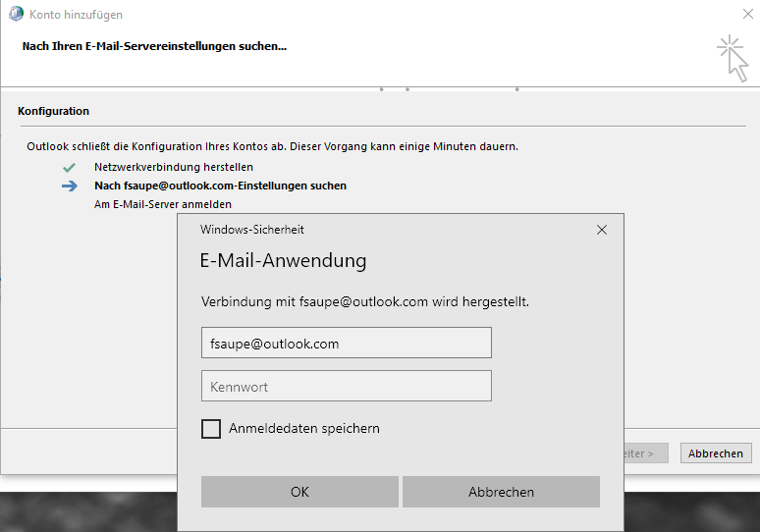Click the 'Konto hinzufügen' window title text
760x532 pixels.
pyautogui.click(x=76, y=15)
